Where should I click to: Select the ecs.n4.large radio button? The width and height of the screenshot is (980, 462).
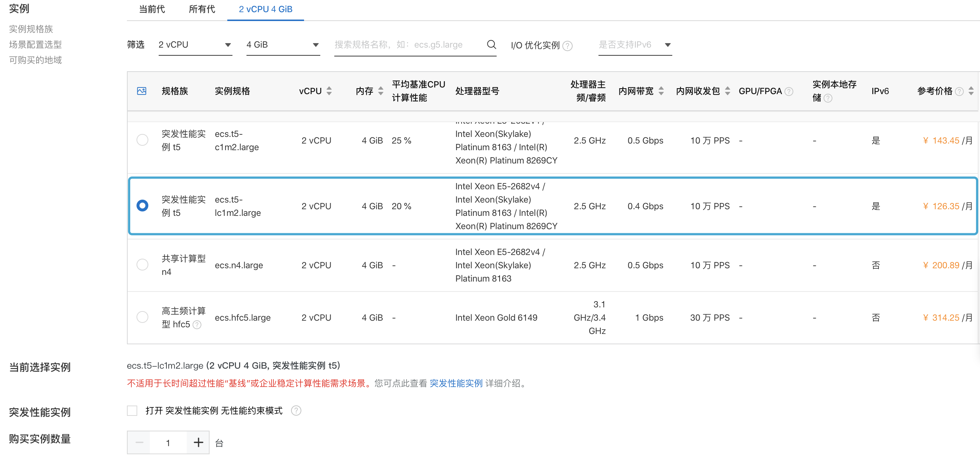click(x=142, y=265)
